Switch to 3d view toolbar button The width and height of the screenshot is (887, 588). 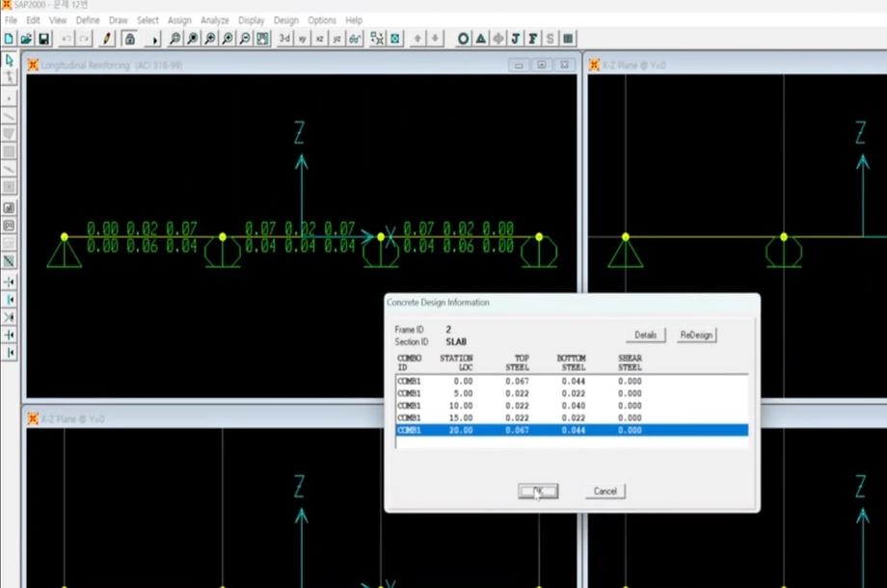[285, 39]
